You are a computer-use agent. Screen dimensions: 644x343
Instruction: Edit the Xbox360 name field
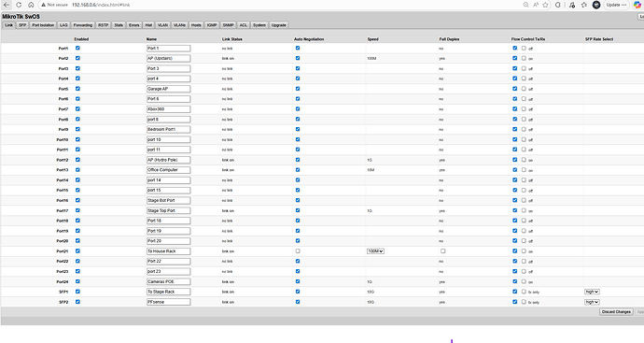coord(168,109)
